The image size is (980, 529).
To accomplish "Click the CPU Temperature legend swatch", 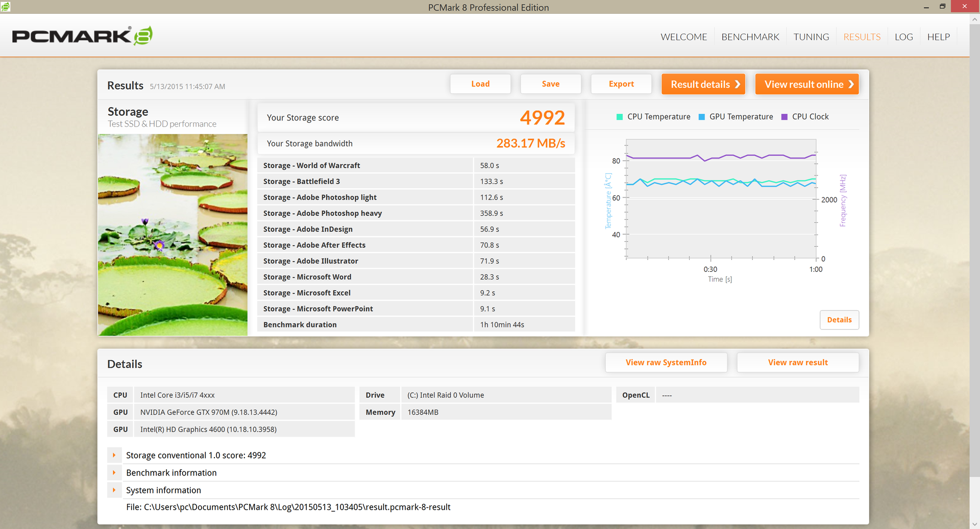I will pyautogui.click(x=620, y=117).
